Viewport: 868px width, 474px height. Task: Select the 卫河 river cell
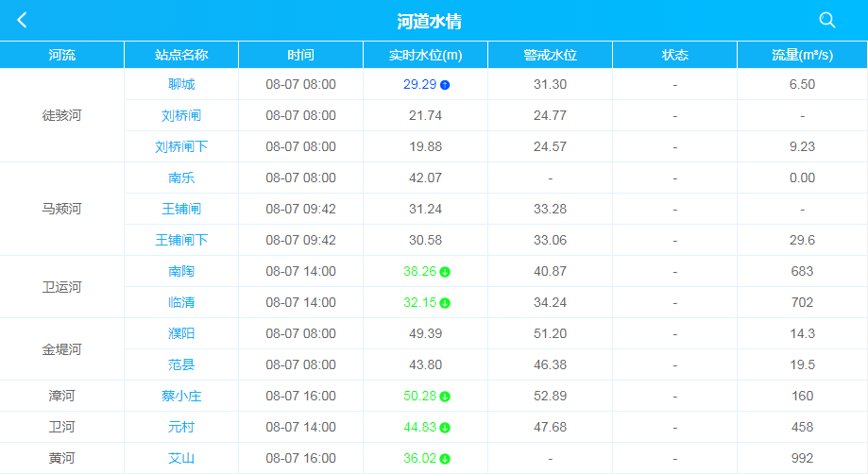pyautogui.click(x=62, y=427)
